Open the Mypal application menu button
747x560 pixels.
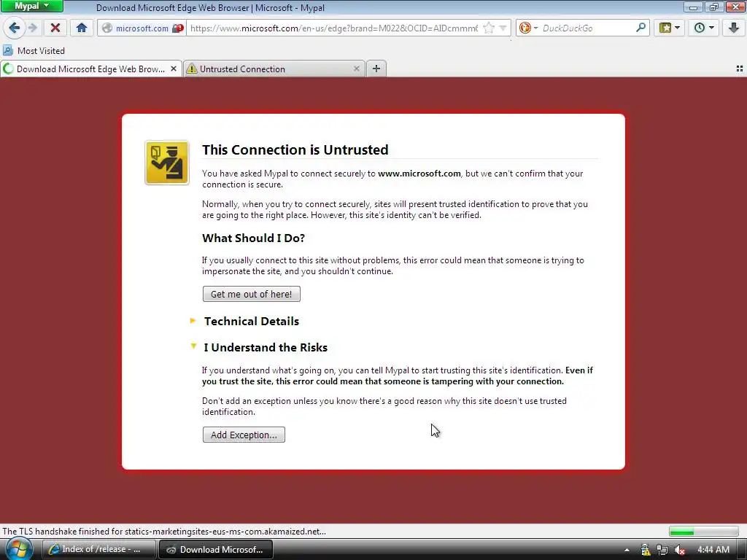pyautogui.click(x=31, y=6)
